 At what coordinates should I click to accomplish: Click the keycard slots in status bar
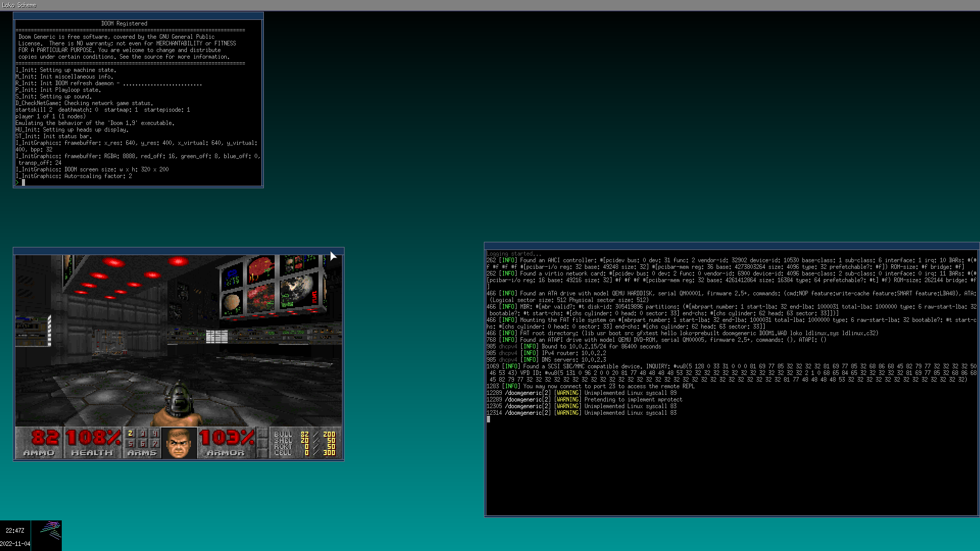coord(262,443)
